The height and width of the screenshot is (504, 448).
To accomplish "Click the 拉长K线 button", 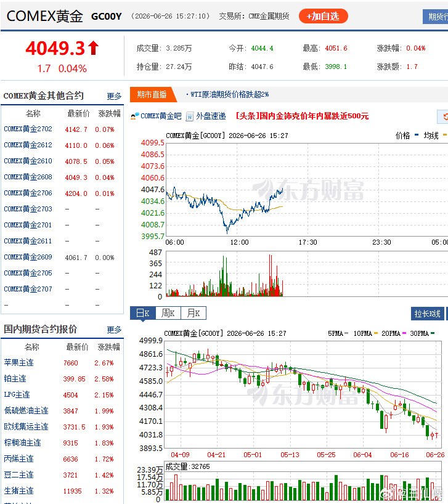I will tap(428, 314).
